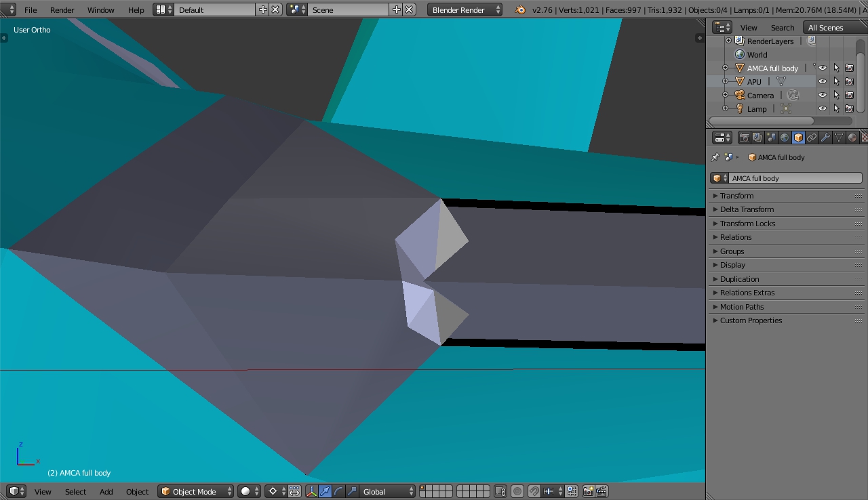Open the Render menu in top bar
The height and width of the screenshot is (500, 868).
click(x=62, y=10)
